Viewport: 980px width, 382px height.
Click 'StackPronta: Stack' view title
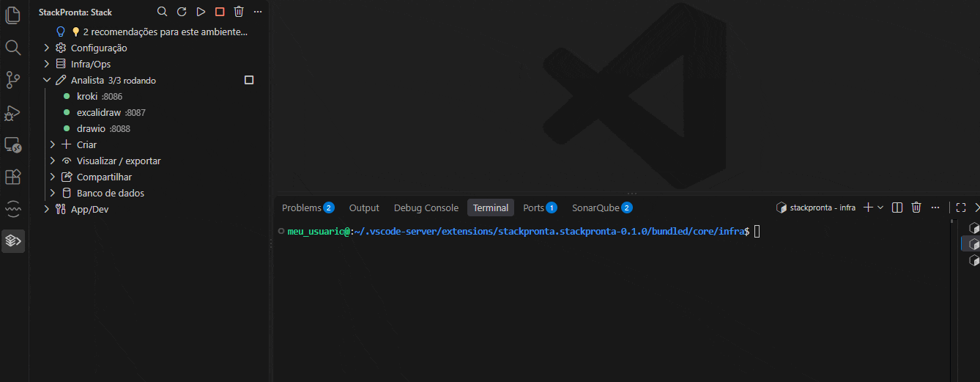pos(75,12)
